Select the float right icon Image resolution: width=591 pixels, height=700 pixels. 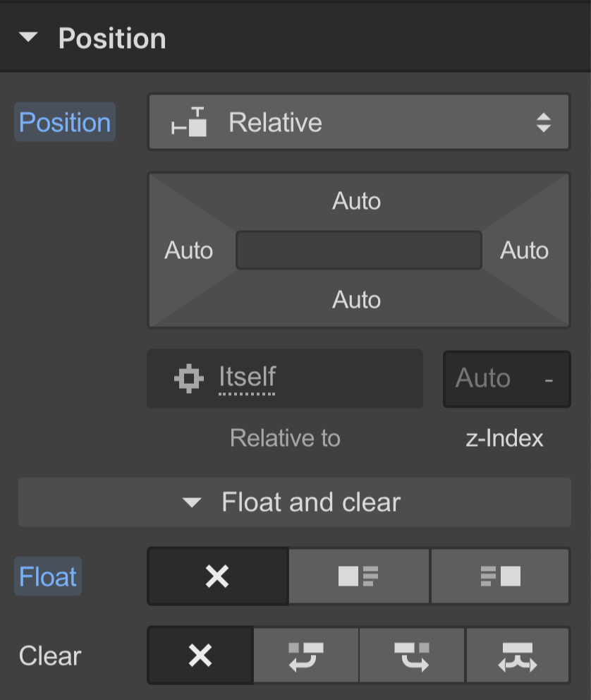(x=500, y=577)
